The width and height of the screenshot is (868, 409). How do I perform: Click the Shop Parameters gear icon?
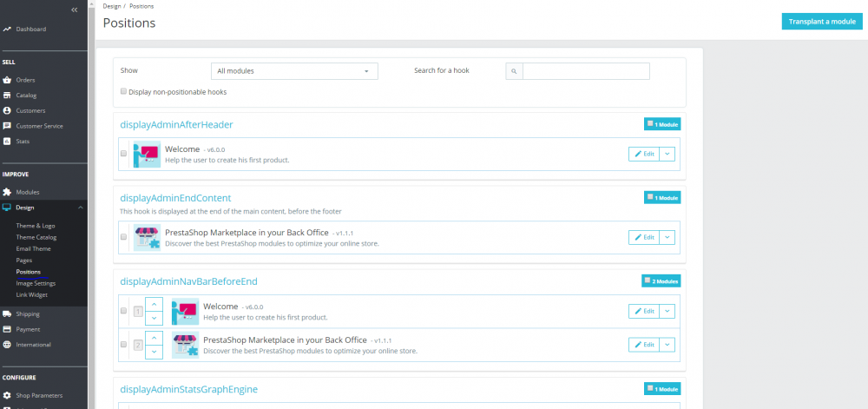7,395
